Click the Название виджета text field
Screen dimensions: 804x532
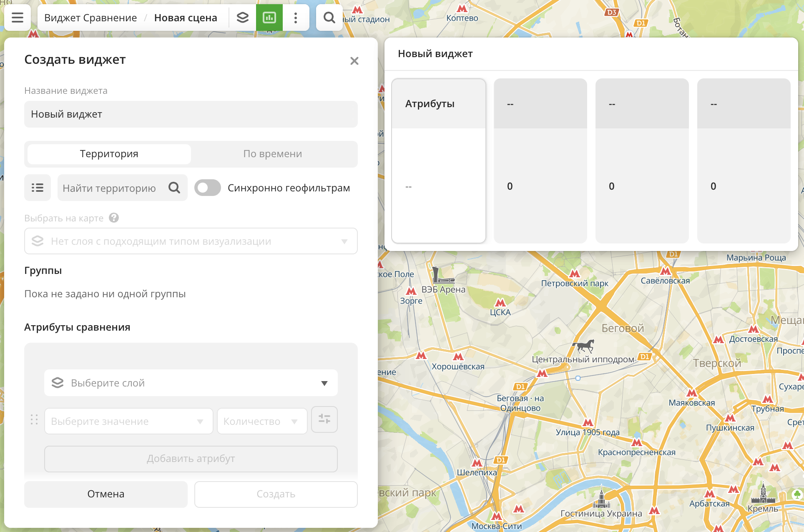pyautogui.click(x=191, y=114)
